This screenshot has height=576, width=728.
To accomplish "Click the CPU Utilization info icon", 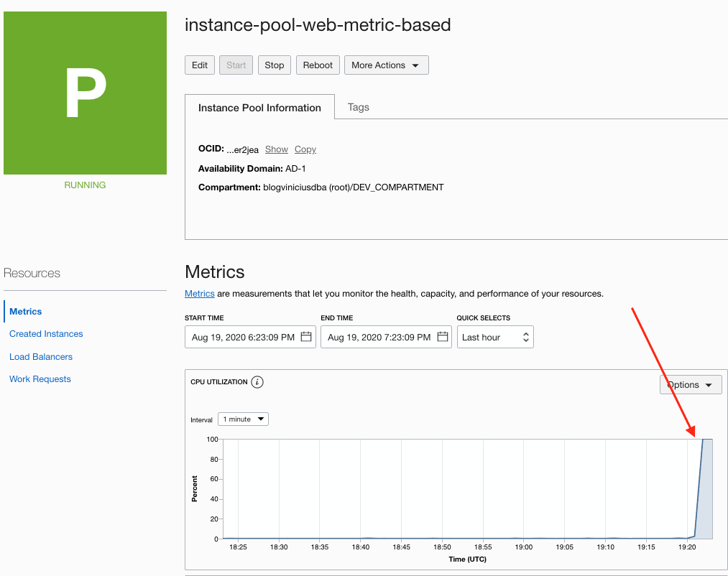I will click(257, 382).
